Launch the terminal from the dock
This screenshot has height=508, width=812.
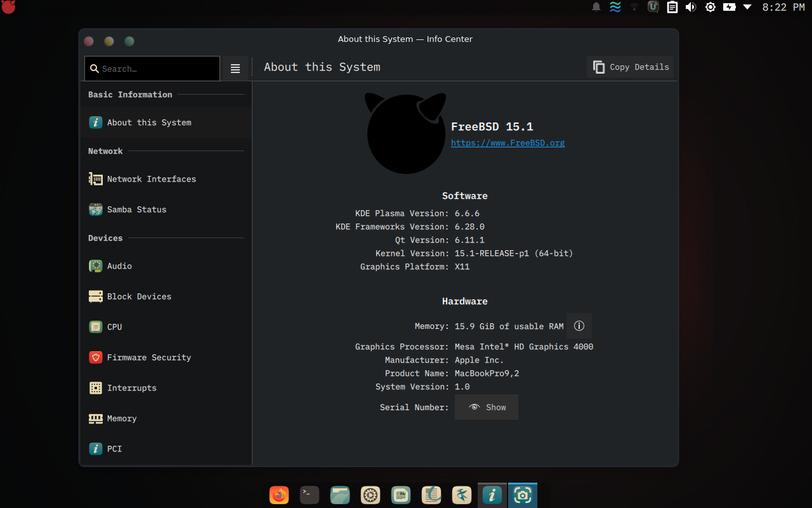(310, 495)
